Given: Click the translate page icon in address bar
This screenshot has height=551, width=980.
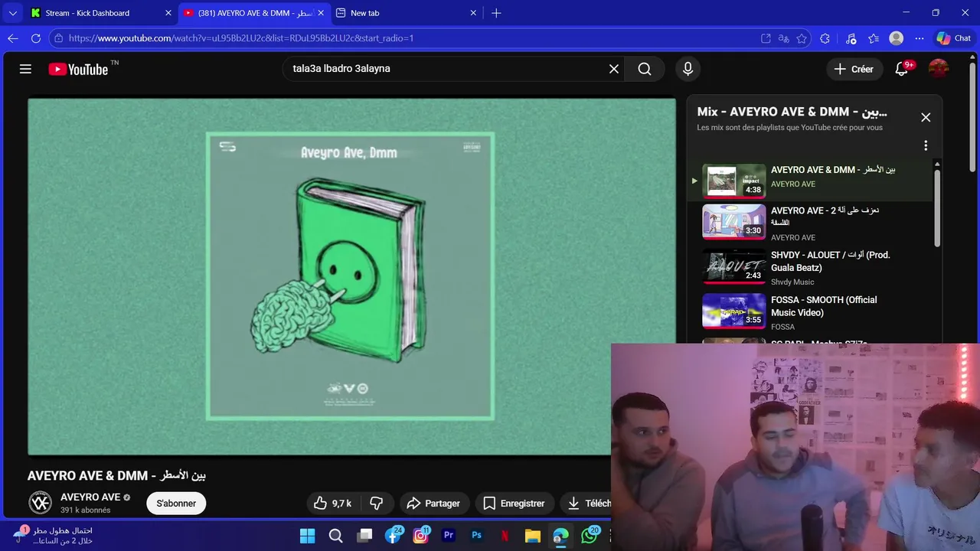Looking at the screenshot, I should coord(783,38).
